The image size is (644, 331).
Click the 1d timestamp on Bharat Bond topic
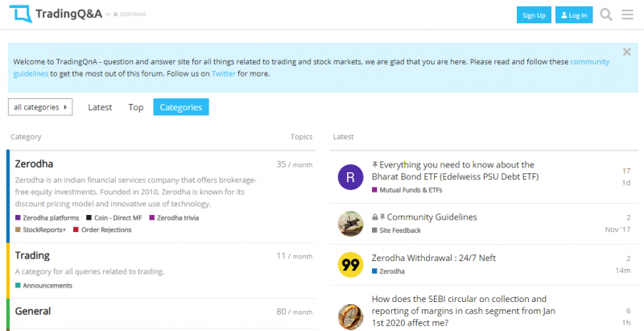626,183
